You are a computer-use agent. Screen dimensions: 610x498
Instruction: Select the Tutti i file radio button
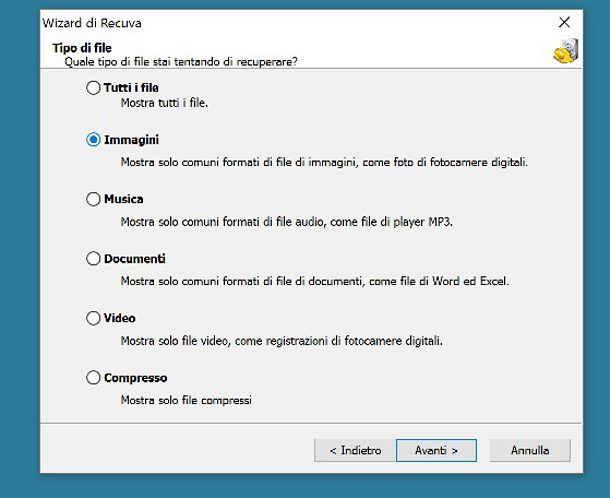[x=93, y=88]
